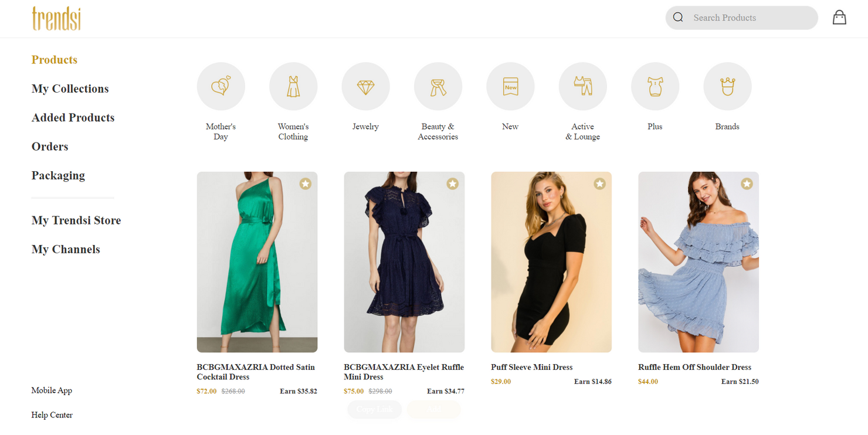This screenshot has width=868, height=435.
Task: Click the Jewelry label text
Action: pos(366,127)
